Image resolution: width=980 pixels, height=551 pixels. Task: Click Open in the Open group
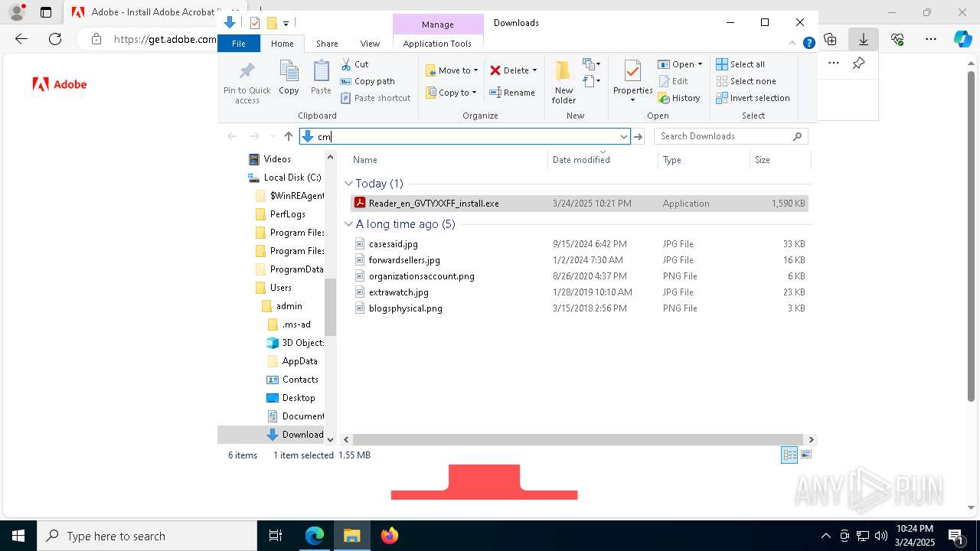point(680,64)
